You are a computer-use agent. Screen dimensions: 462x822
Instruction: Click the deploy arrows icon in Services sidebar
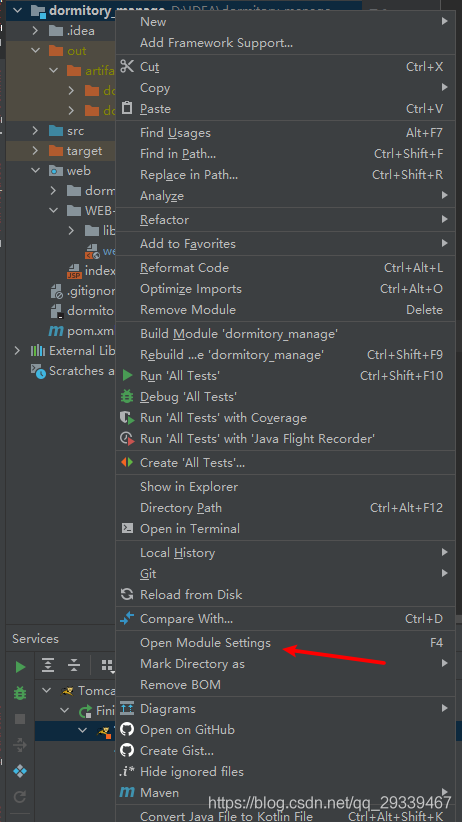click(x=20, y=744)
